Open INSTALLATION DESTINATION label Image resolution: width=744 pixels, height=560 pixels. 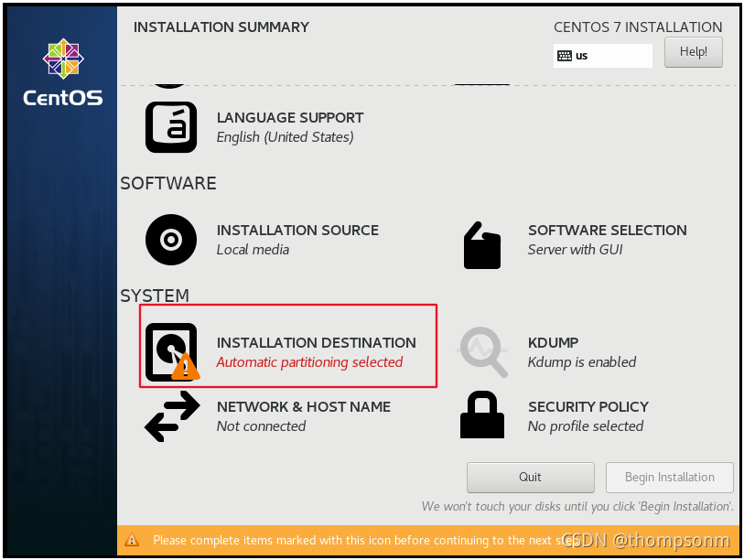click(316, 342)
